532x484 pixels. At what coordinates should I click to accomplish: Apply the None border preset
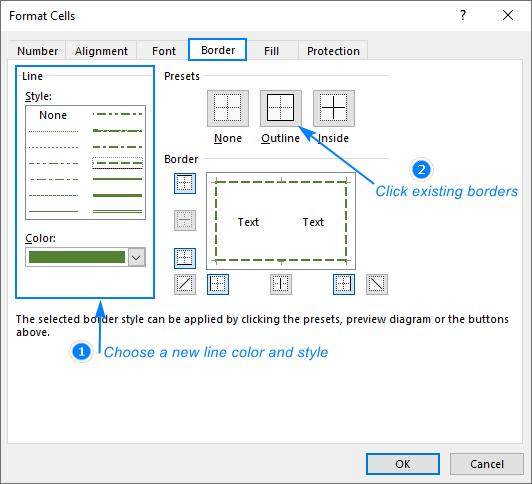click(228, 108)
